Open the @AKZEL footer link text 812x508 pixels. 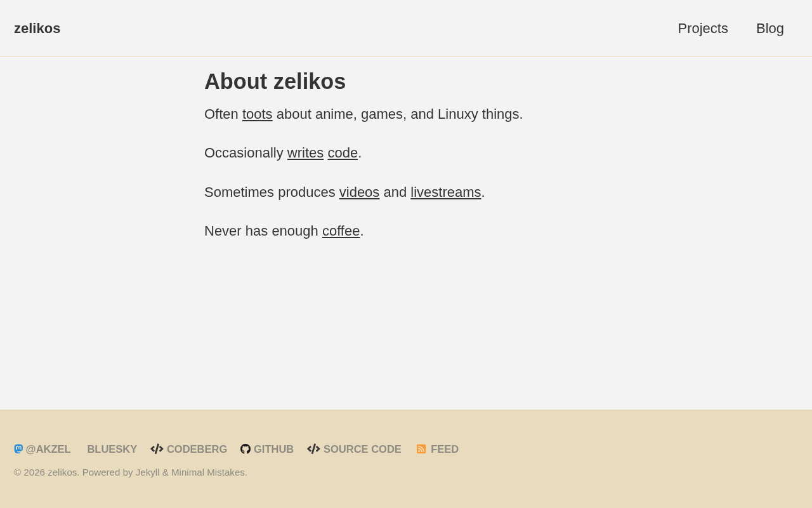point(48,450)
